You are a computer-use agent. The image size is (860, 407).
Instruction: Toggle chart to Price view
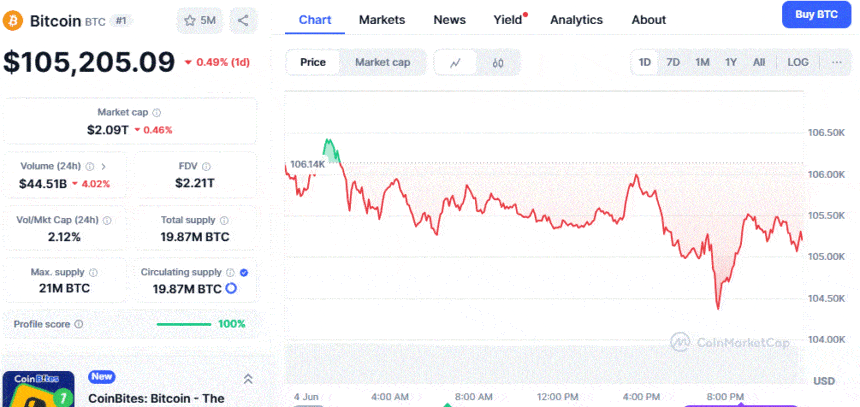click(x=313, y=62)
